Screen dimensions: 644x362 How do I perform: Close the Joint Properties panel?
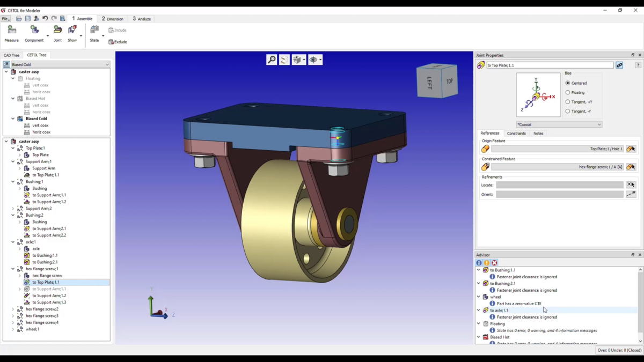(640, 55)
